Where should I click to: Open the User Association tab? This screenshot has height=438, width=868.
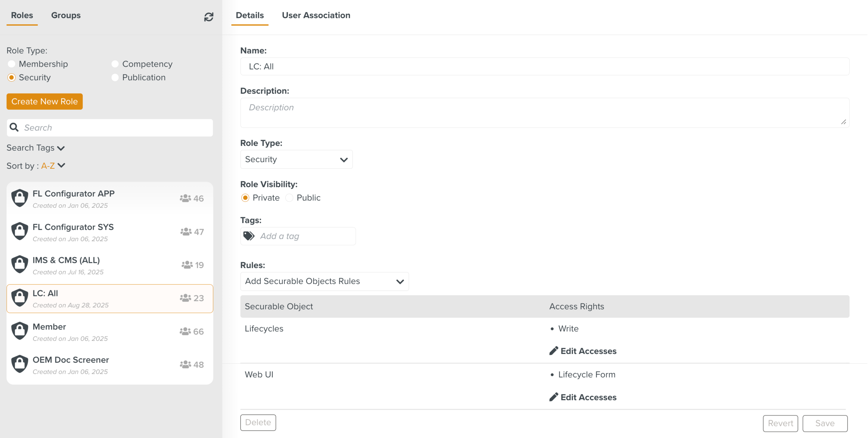click(316, 15)
